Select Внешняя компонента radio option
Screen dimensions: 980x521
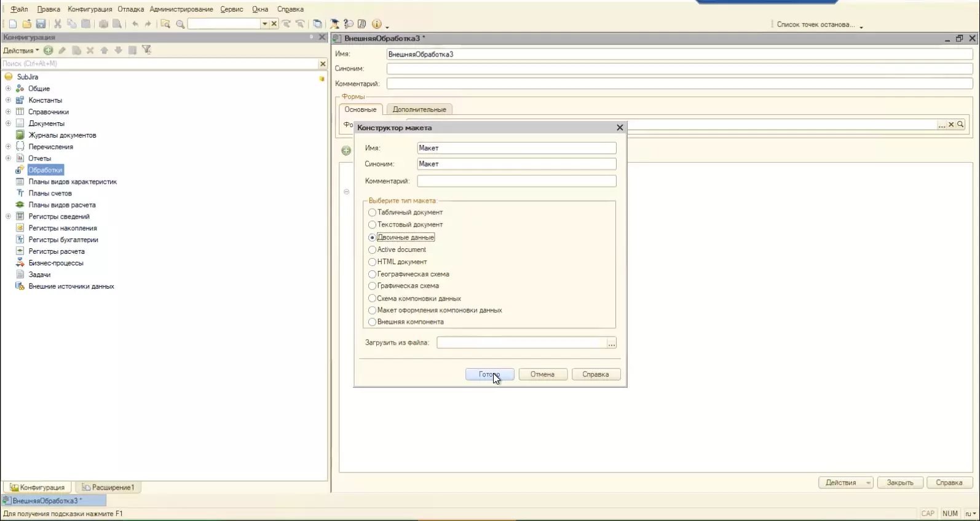(x=372, y=322)
